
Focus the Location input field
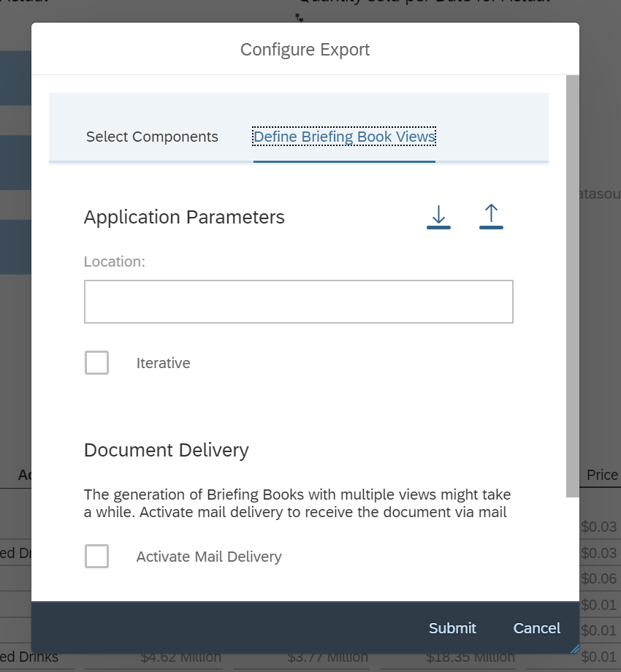click(299, 302)
